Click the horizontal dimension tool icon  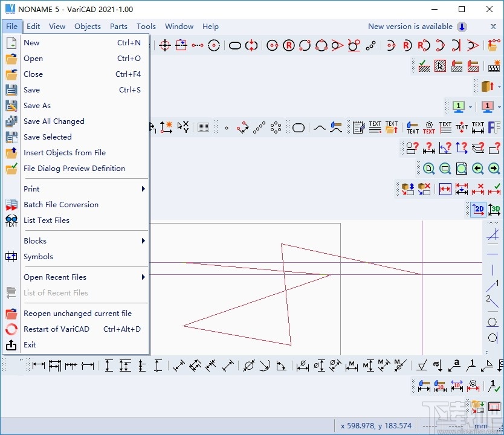click(39, 365)
